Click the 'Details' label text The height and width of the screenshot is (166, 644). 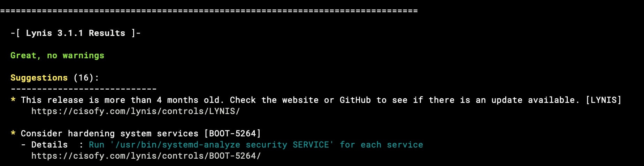[49, 145]
